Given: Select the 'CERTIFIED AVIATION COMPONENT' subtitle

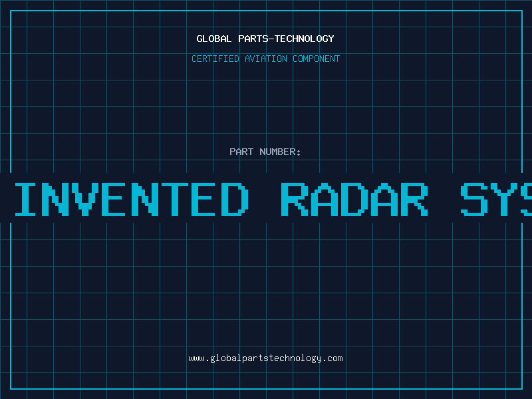Looking at the screenshot, I should (x=265, y=59).
